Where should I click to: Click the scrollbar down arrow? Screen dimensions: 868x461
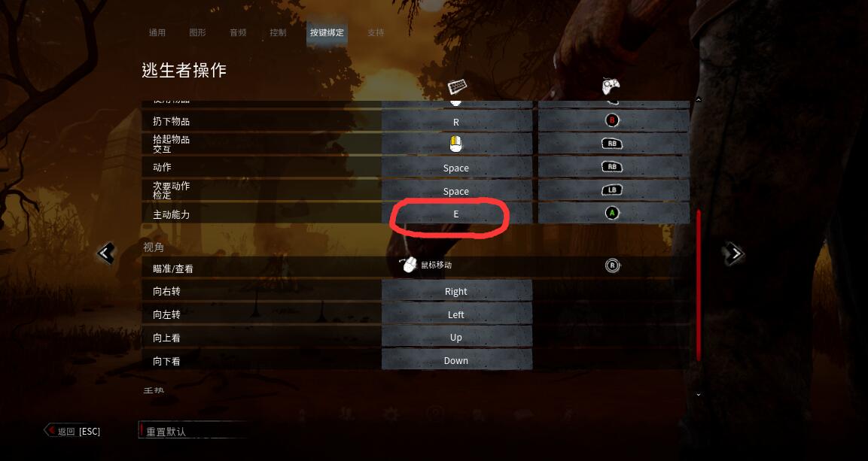click(698, 395)
